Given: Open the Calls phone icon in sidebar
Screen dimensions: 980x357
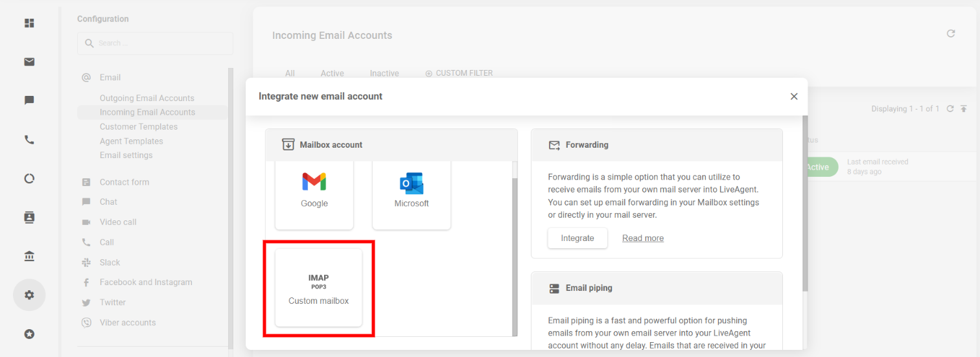Looking at the screenshot, I should click(29, 139).
